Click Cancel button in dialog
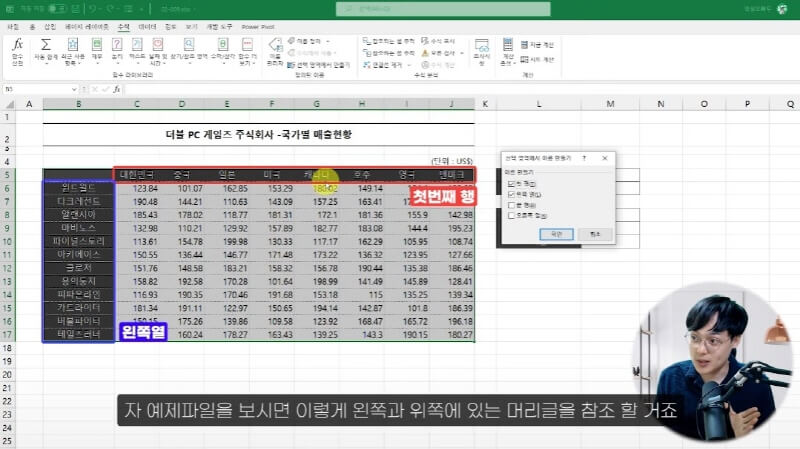Viewport: 800px width, 449px height. tap(595, 234)
